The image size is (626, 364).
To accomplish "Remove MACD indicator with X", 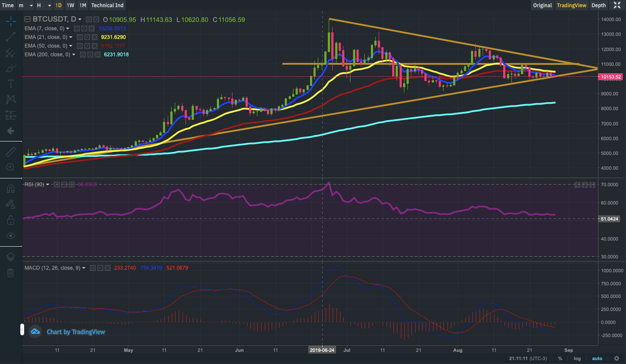I will click(x=108, y=268).
